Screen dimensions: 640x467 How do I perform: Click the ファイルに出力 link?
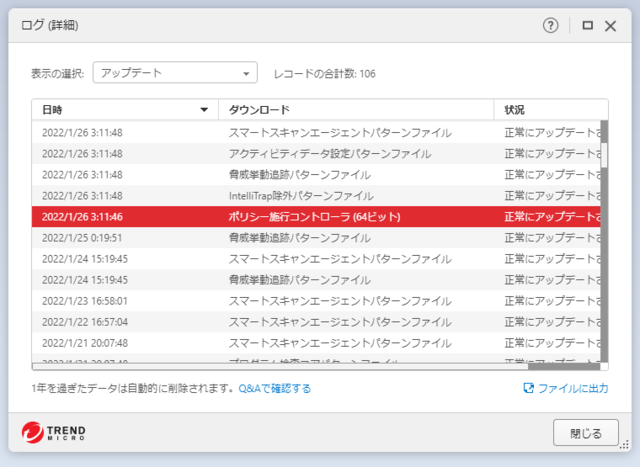[x=573, y=388]
